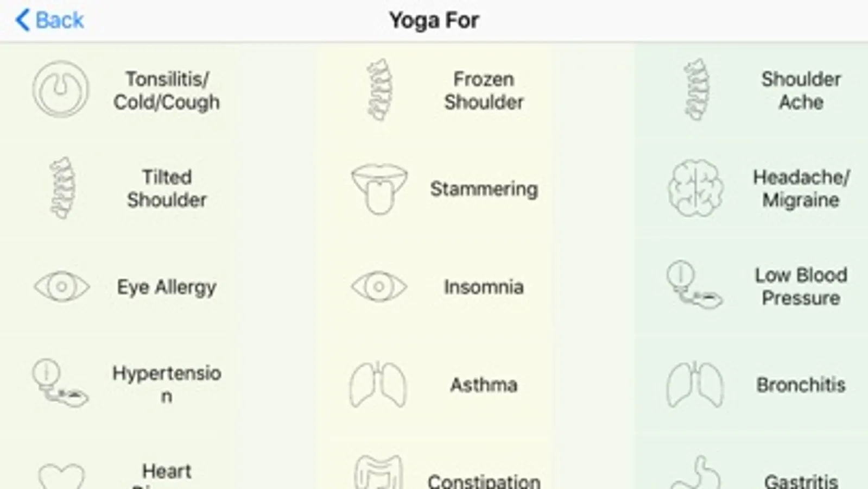The image size is (868, 489).
Task: Open the Stammering text label
Action: [484, 189]
